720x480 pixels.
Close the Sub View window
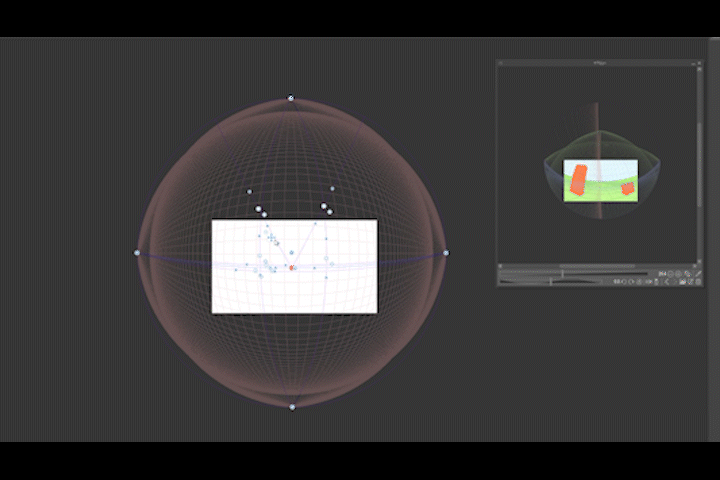pyautogui.click(x=699, y=63)
